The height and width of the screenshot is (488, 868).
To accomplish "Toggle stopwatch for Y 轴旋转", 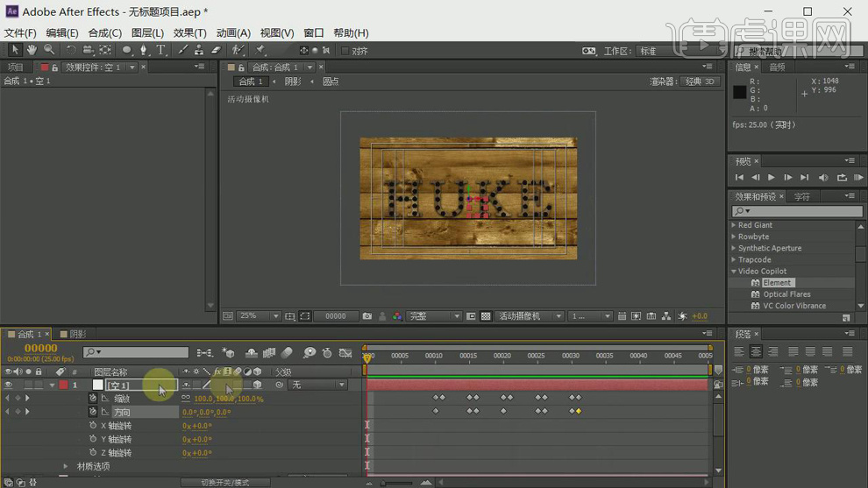I will coord(93,439).
